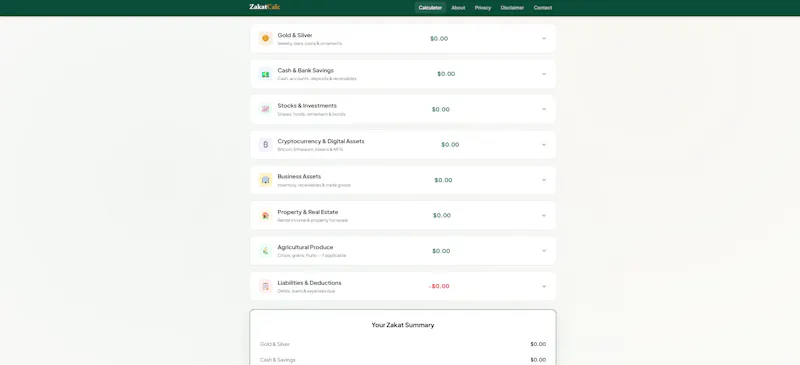Click the Liabilities & Deductions heading
This screenshot has width=800, height=365.
point(309,283)
